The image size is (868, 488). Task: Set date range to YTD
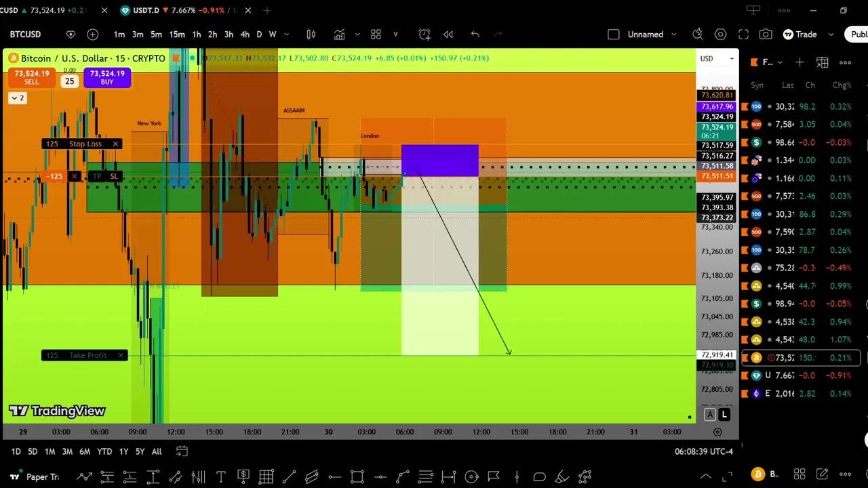click(x=104, y=451)
